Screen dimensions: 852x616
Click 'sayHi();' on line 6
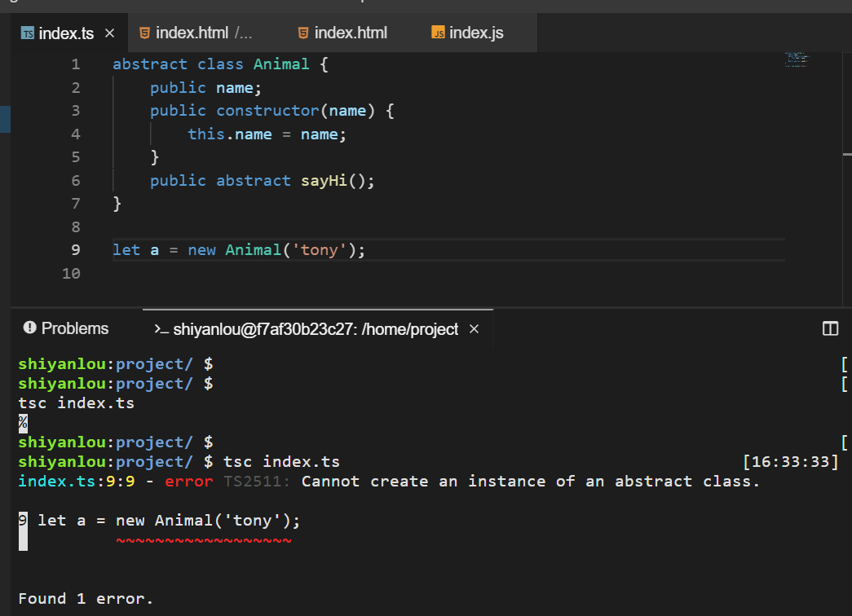338,180
